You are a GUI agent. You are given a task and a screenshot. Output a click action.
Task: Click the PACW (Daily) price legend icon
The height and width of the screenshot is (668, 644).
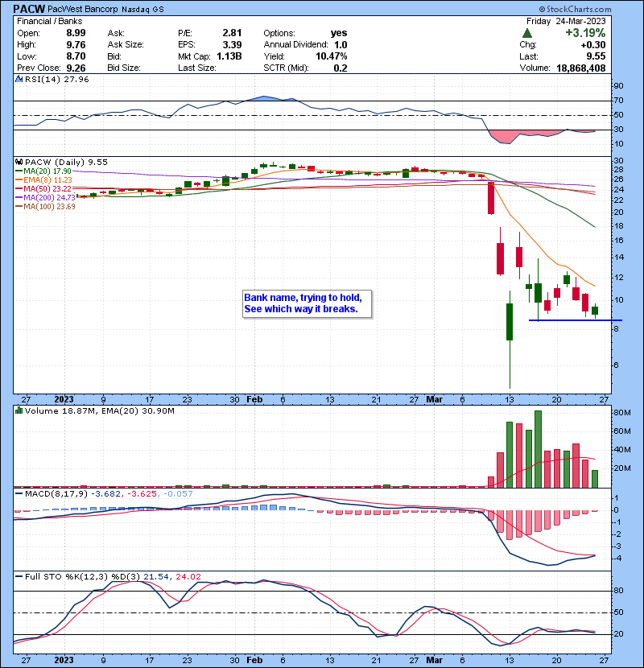pos(18,162)
